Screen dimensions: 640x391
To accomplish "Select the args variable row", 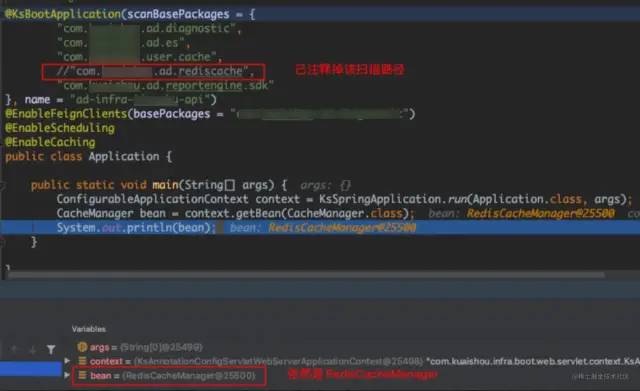I will point(140,347).
